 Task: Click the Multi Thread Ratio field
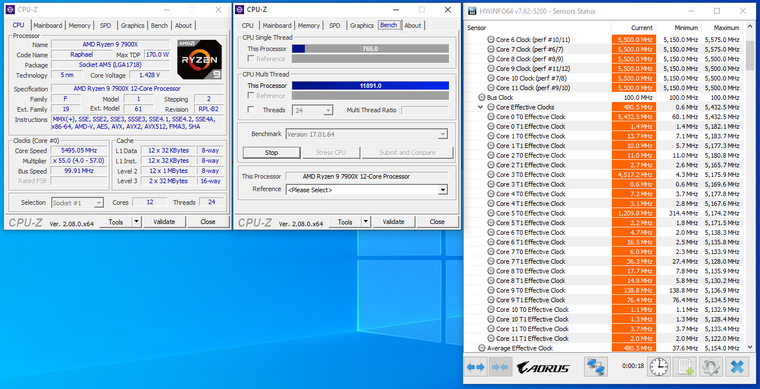click(425, 110)
